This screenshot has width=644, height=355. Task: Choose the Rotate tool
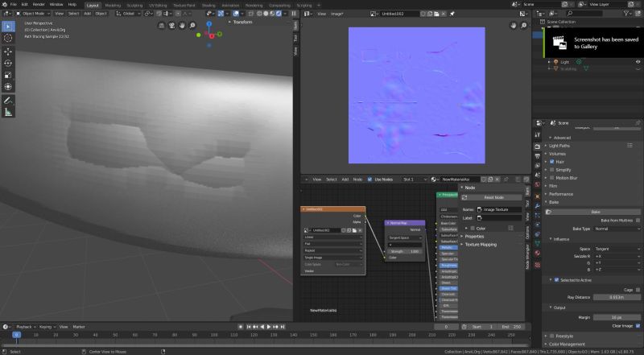8,64
